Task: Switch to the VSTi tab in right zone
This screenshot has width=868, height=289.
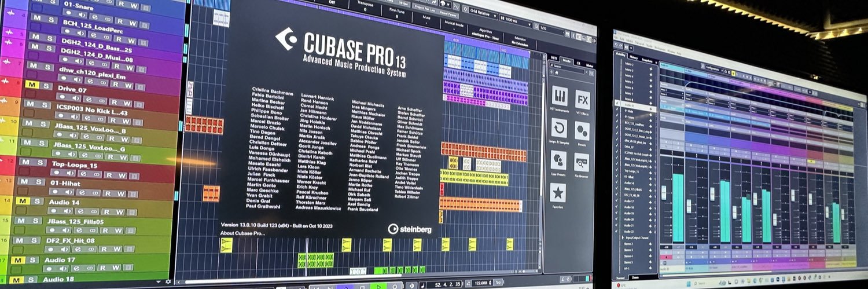Action: coord(554,58)
